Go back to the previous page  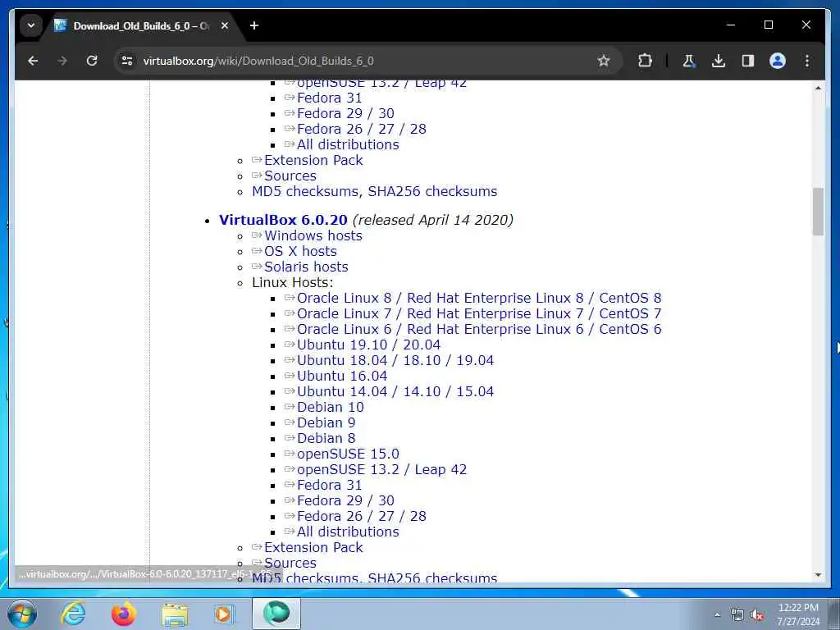[x=33, y=61]
